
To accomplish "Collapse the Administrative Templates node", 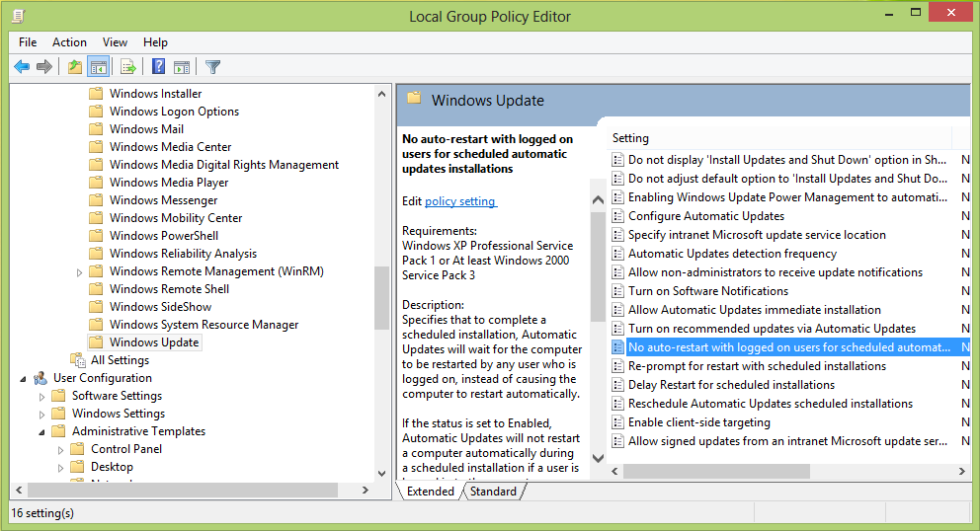I will 41,431.
